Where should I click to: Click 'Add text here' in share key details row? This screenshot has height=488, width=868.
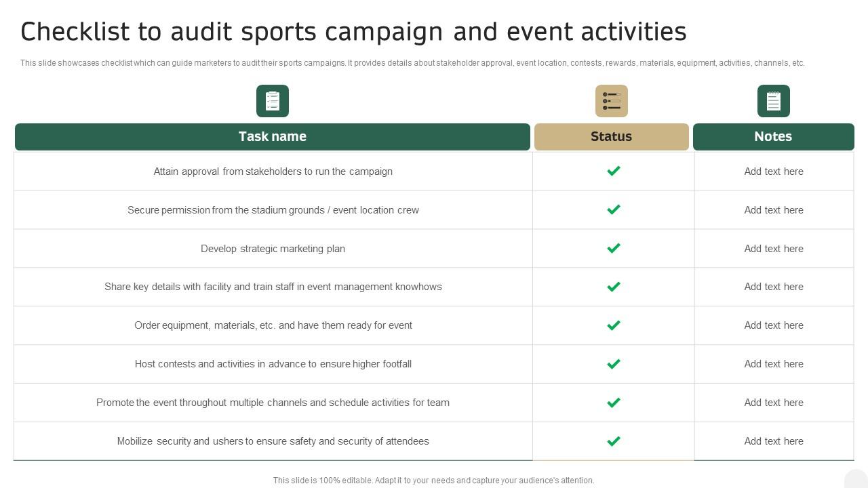coord(774,287)
